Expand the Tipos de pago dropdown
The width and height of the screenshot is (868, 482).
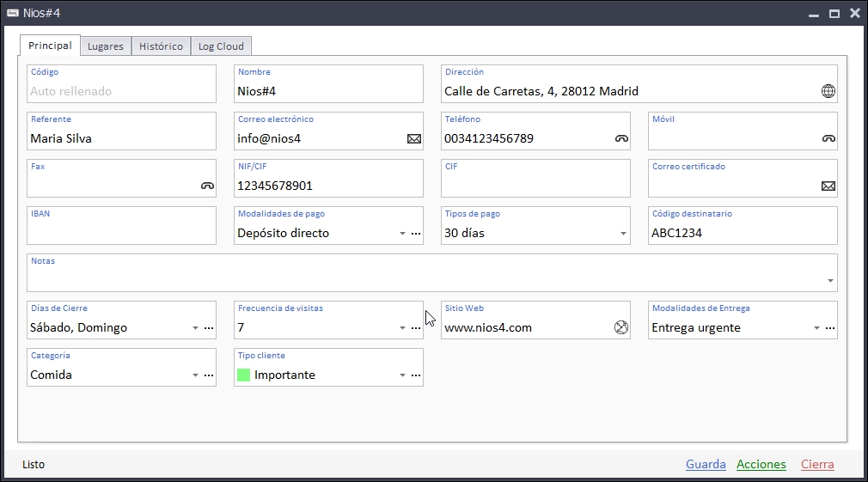click(x=623, y=234)
